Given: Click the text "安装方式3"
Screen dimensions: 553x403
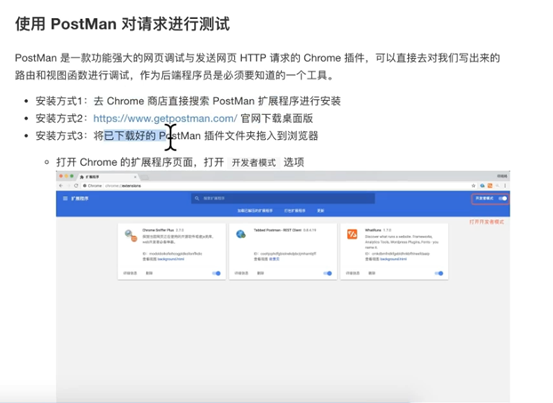Looking at the screenshot, I should tap(59, 136).
